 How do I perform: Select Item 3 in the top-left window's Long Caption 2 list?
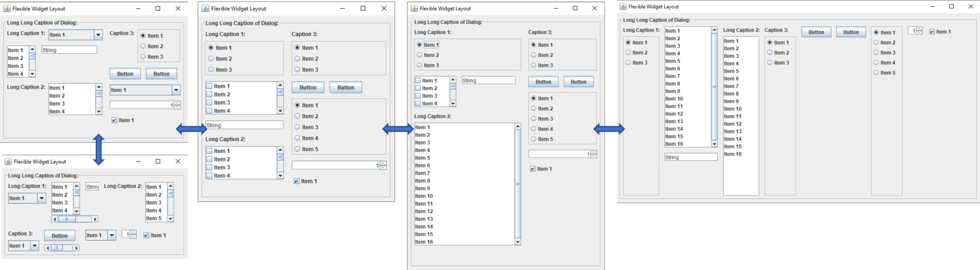(x=72, y=103)
